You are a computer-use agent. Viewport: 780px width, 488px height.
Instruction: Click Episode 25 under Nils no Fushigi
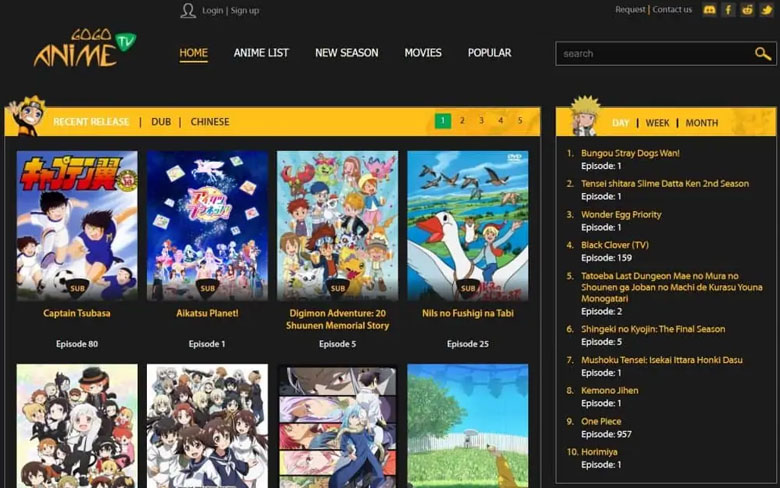468,344
